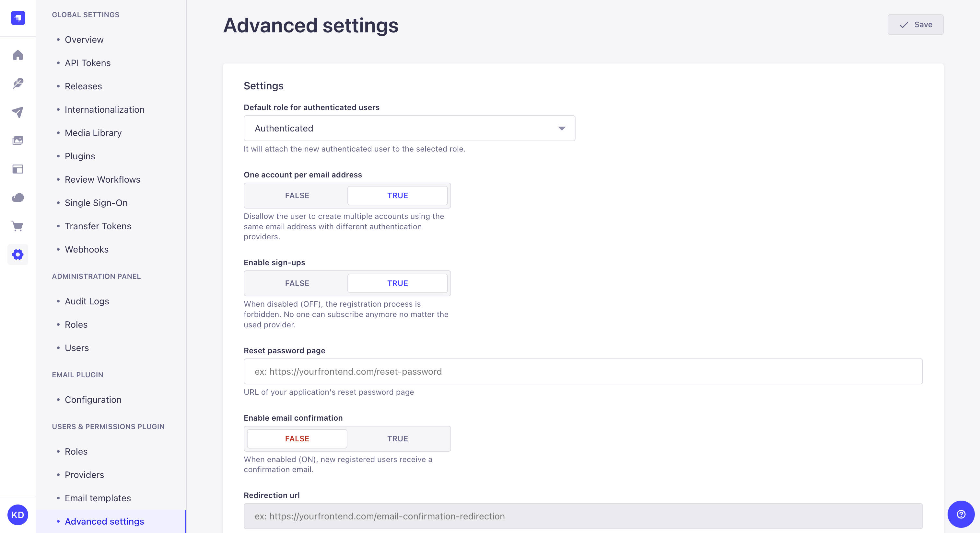
Task: Select the Content Manager pen icon
Action: [17, 83]
